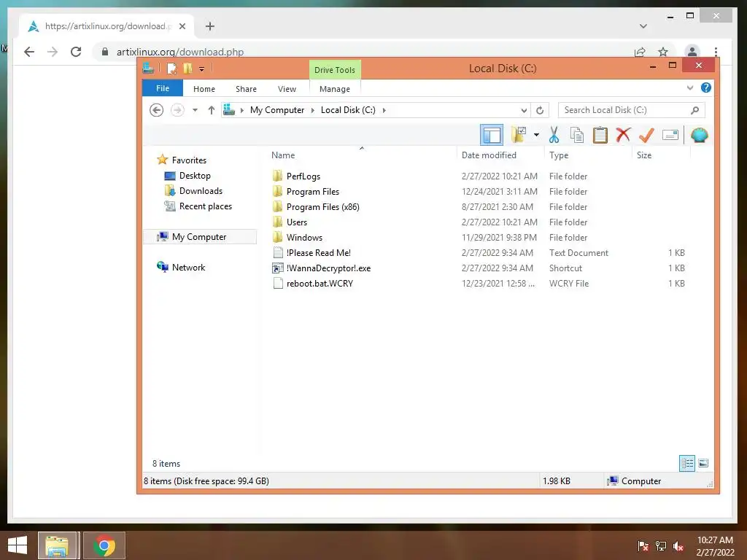Open address bar history dropdown
The height and width of the screenshot is (560, 747).
524,111
